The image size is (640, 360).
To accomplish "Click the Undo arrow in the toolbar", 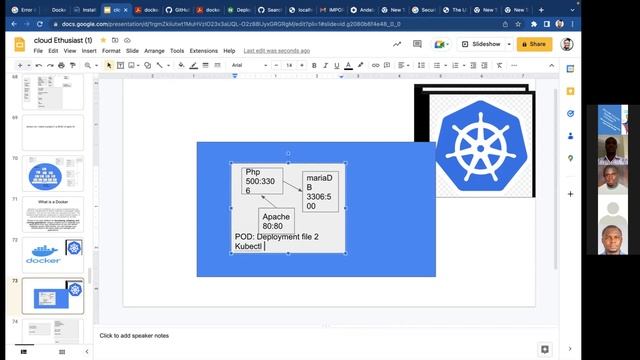I will pos(39,65).
